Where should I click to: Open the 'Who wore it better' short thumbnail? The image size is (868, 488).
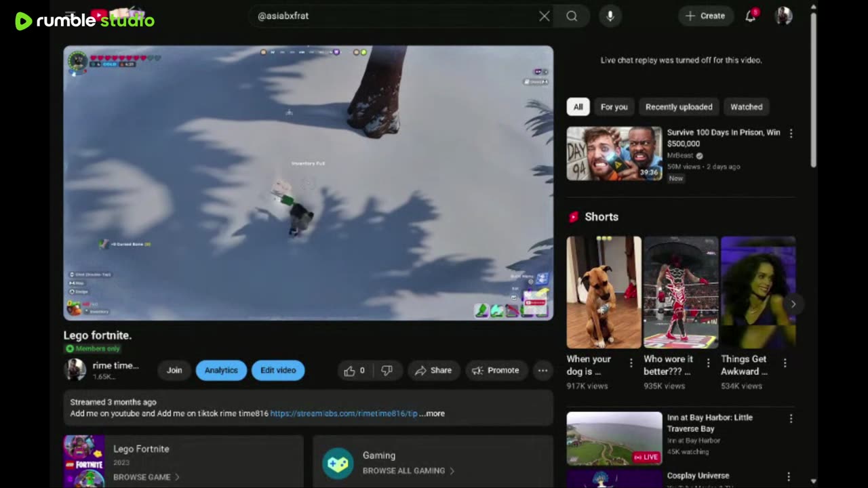click(x=681, y=292)
